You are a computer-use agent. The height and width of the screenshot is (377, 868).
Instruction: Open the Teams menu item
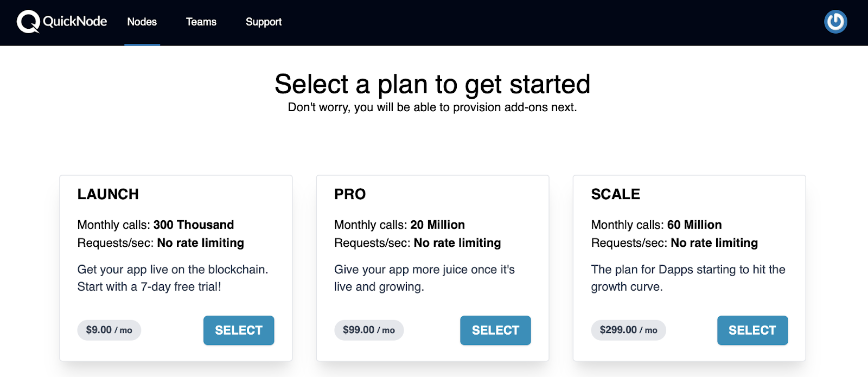(201, 22)
